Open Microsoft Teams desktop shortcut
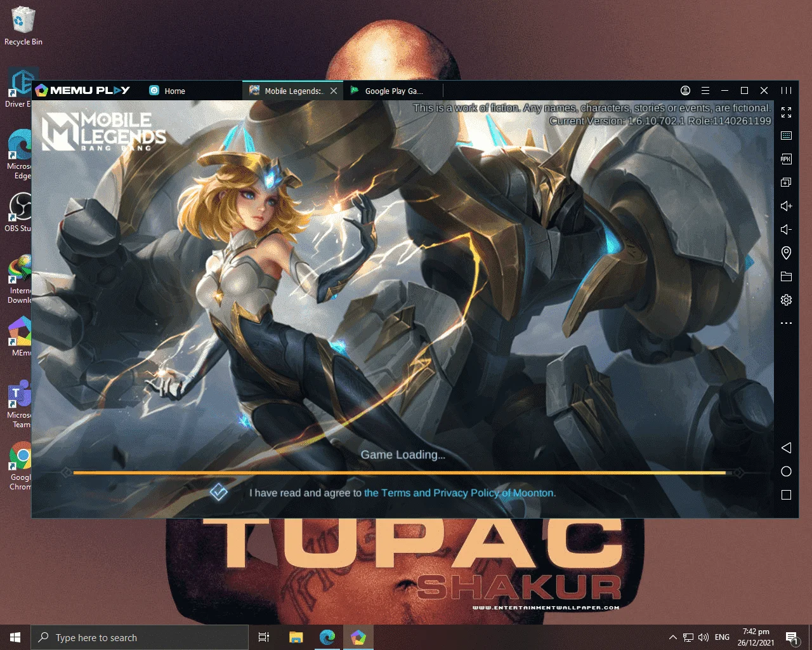Screen dimensions: 812x650 (x=19, y=404)
